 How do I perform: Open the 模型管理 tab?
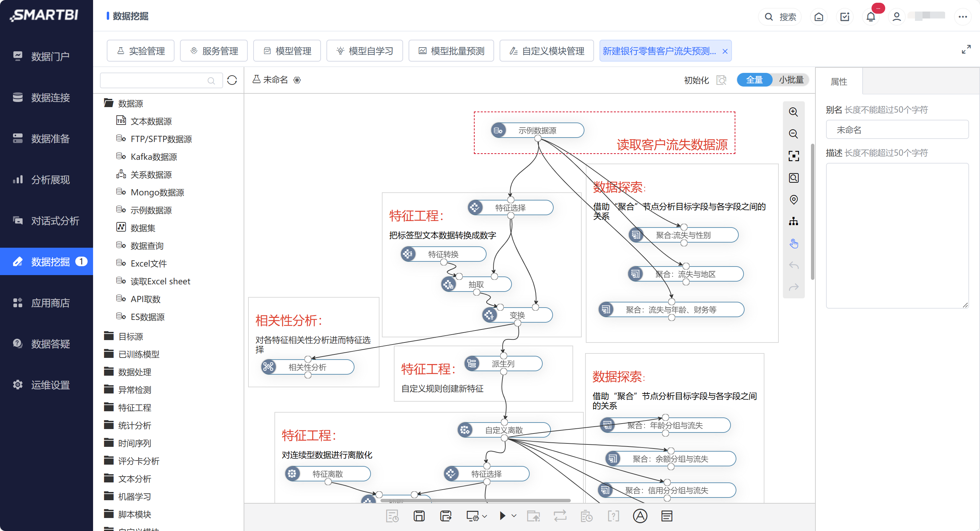coord(287,51)
